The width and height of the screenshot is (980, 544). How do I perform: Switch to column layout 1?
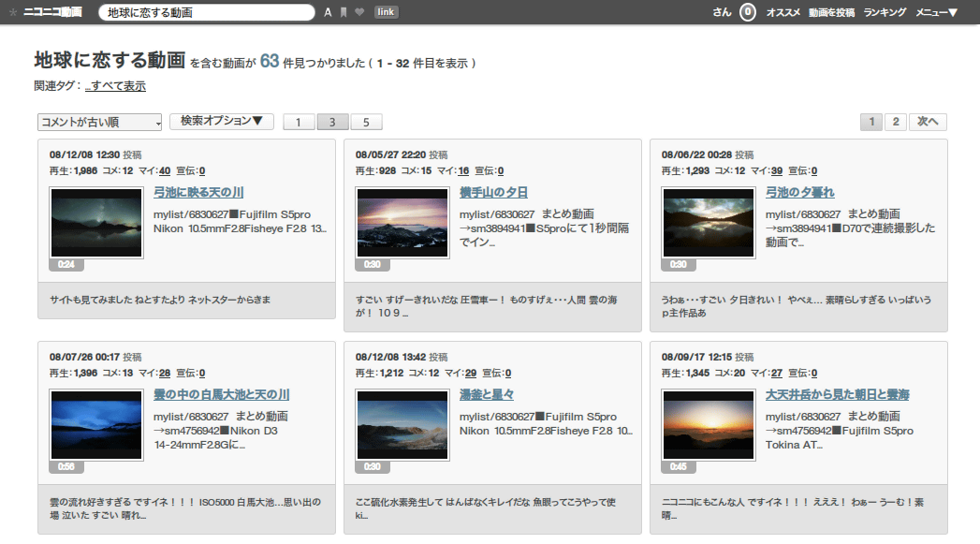coord(299,122)
